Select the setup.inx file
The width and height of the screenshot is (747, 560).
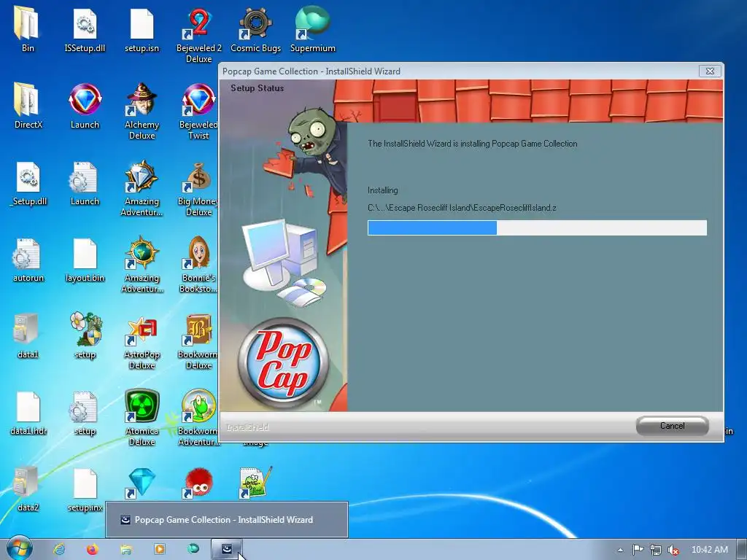pyautogui.click(x=85, y=489)
